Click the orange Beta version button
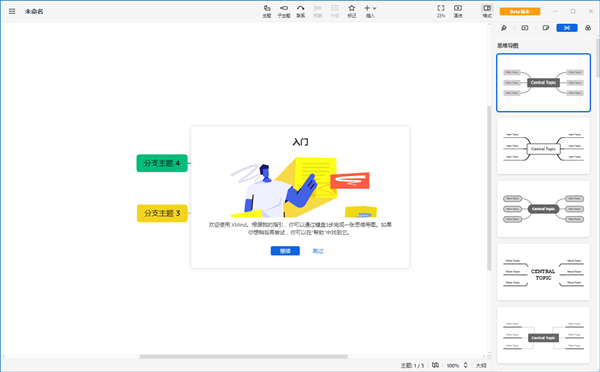600x372 pixels. [x=520, y=11]
